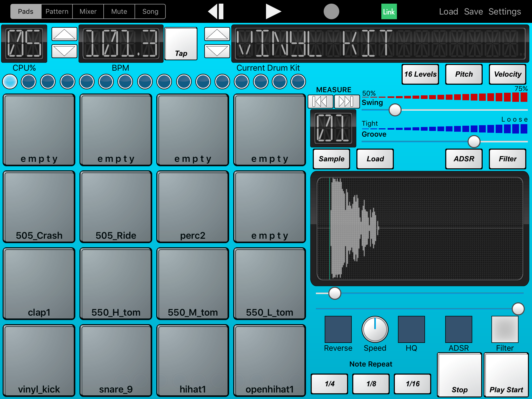
Task: Click the waveform sample display
Action: click(x=420, y=228)
